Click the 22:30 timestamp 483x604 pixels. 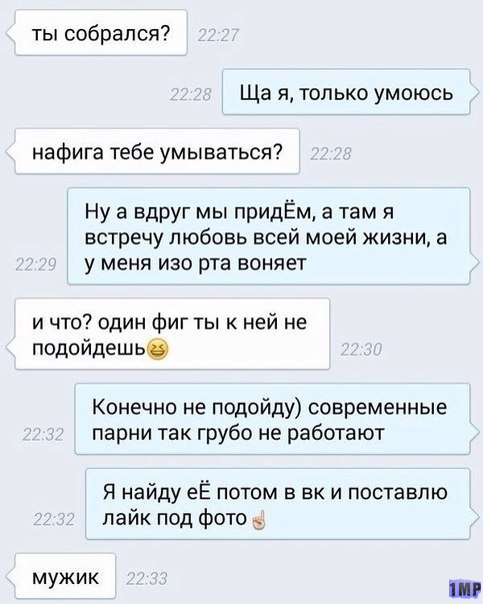(x=362, y=350)
